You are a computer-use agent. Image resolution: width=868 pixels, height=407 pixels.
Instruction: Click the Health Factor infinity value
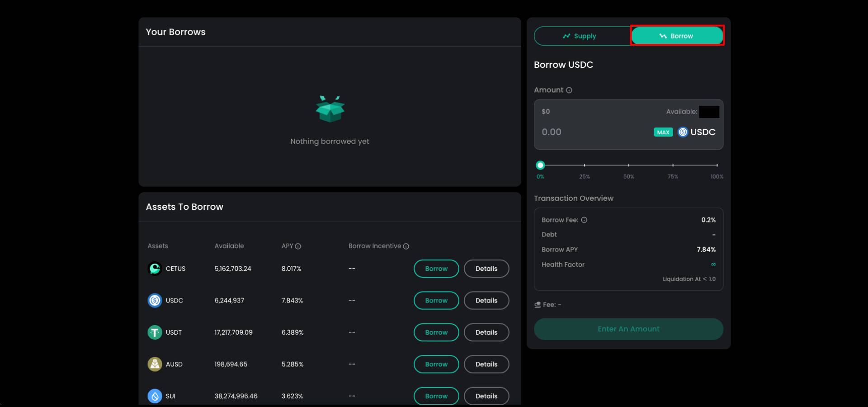[713, 265]
